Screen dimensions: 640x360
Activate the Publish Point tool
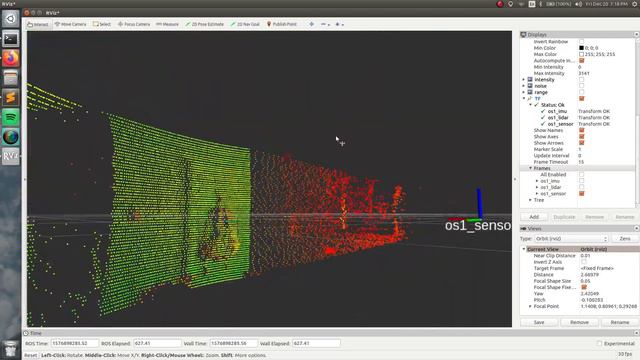[x=282, y=24]
